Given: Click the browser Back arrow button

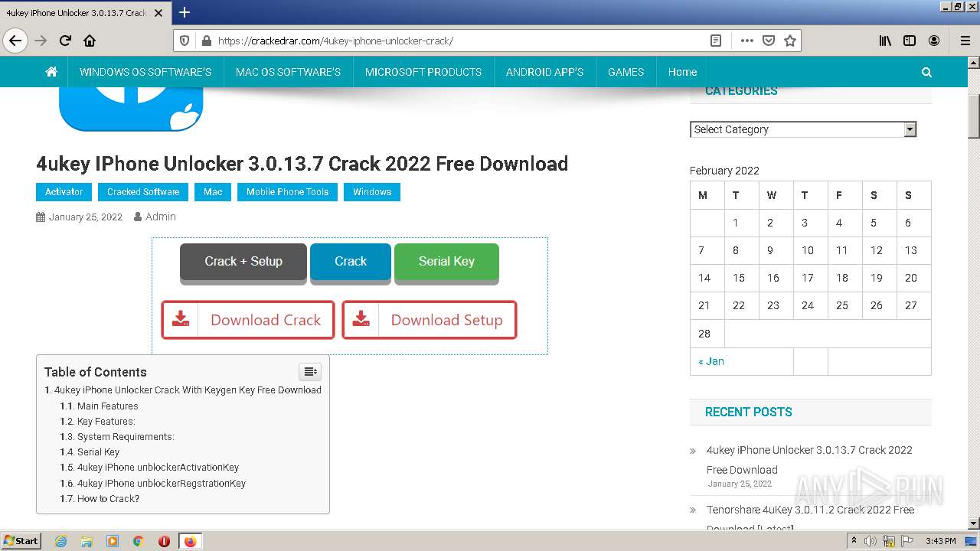Looking at the screenshot, I should [15, 41].
